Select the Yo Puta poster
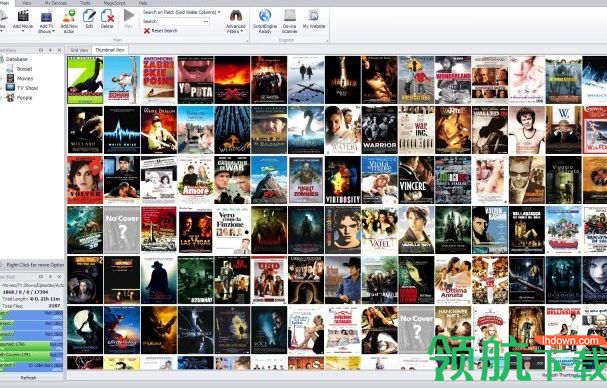 [x=195, y=80]
